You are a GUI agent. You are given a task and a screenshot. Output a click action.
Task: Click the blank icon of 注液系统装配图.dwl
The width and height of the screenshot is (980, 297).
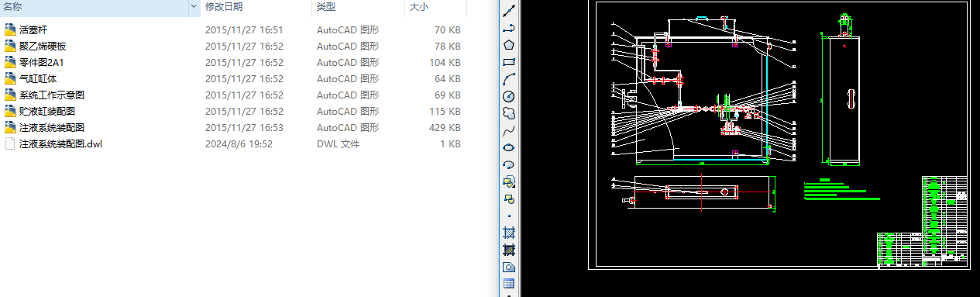(x=9, y=144)
